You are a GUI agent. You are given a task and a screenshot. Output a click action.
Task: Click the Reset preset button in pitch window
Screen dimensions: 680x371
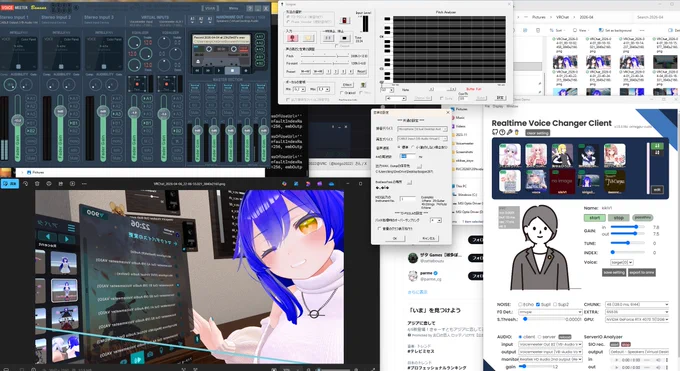361,72
